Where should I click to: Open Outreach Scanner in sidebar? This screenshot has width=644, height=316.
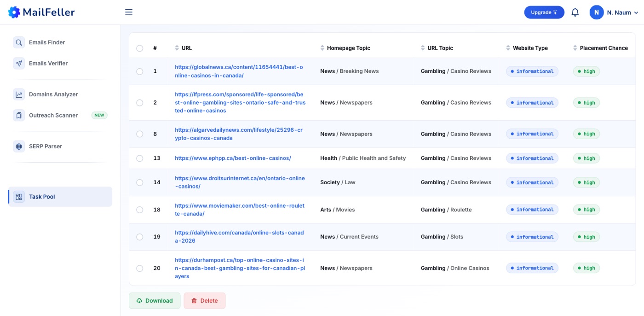coord(60,115)
